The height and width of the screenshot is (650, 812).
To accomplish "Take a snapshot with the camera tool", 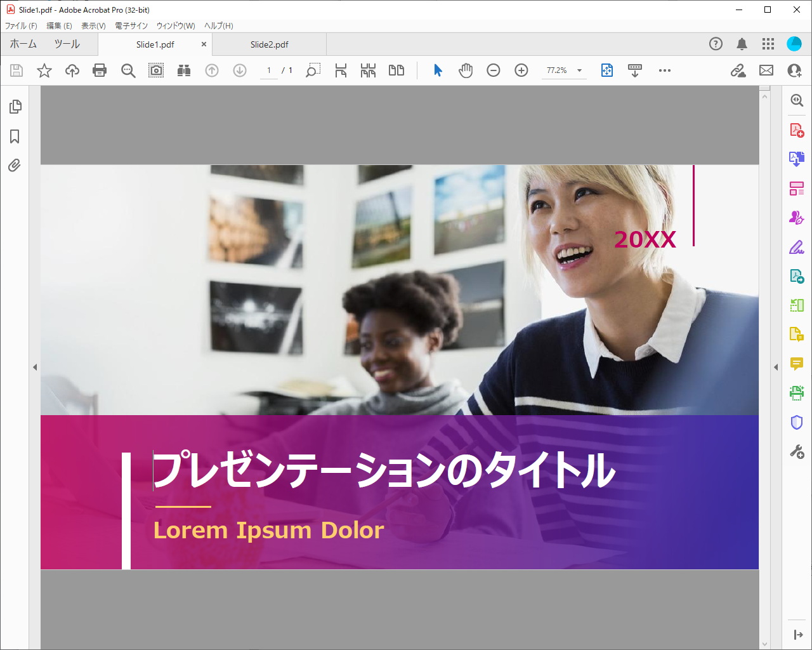I will pos(156,70).
